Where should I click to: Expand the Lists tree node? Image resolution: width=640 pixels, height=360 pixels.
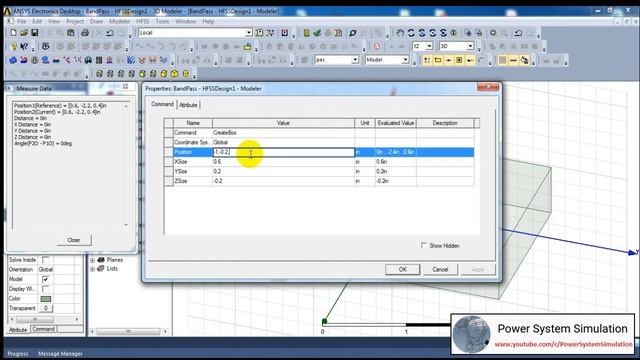pyautogui.click(x=92, y=269)
